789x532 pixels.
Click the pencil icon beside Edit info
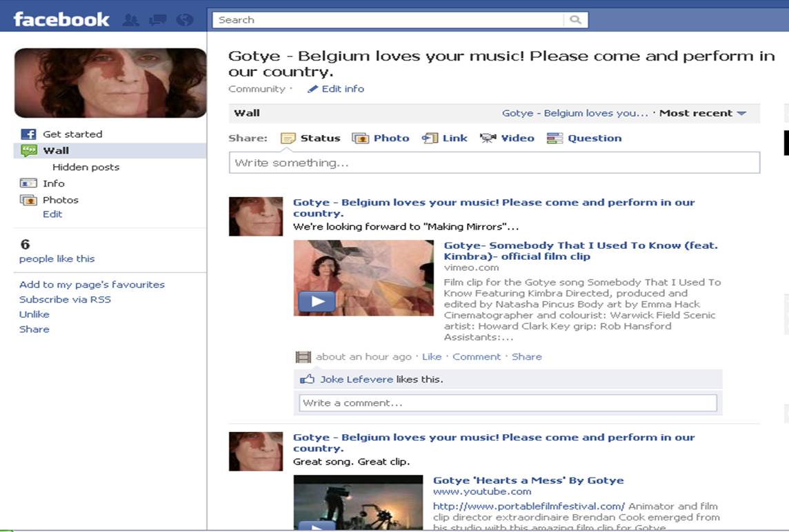(312, 89)
